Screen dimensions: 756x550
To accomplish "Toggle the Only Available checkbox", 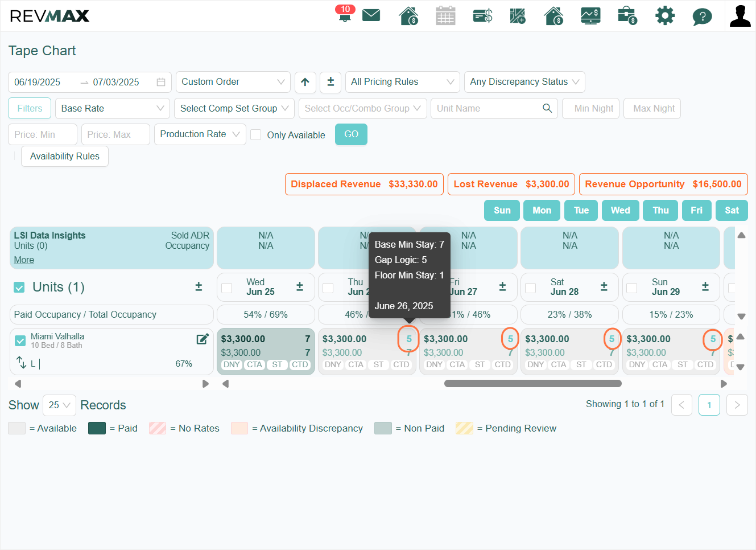I will [x=256, y=135].
